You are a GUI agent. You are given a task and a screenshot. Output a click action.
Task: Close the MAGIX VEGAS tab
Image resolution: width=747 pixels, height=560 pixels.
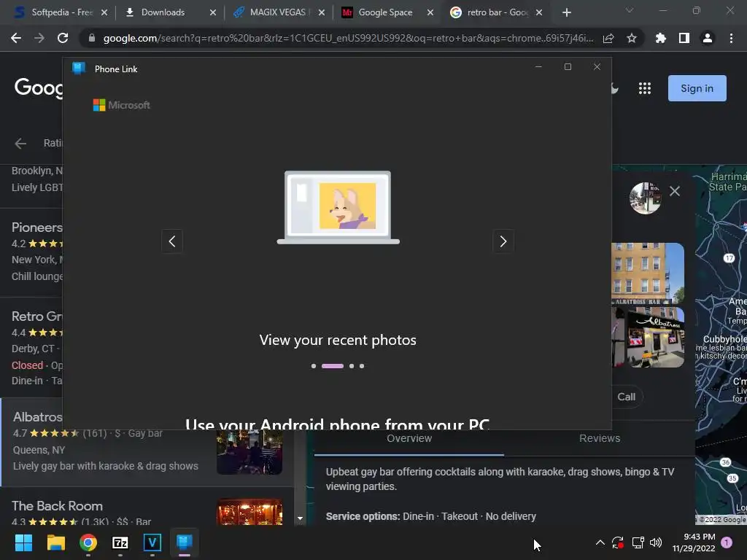(322, 12)
